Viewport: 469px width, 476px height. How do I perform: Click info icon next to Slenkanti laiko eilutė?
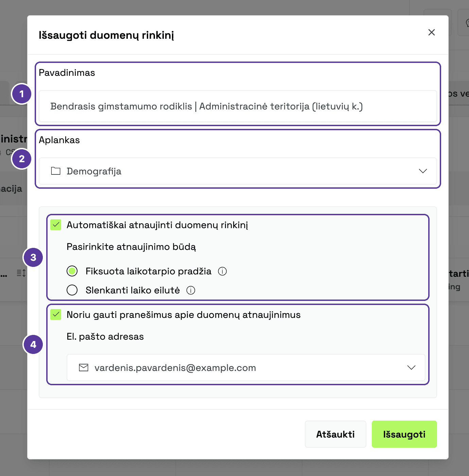click(191, 290)
